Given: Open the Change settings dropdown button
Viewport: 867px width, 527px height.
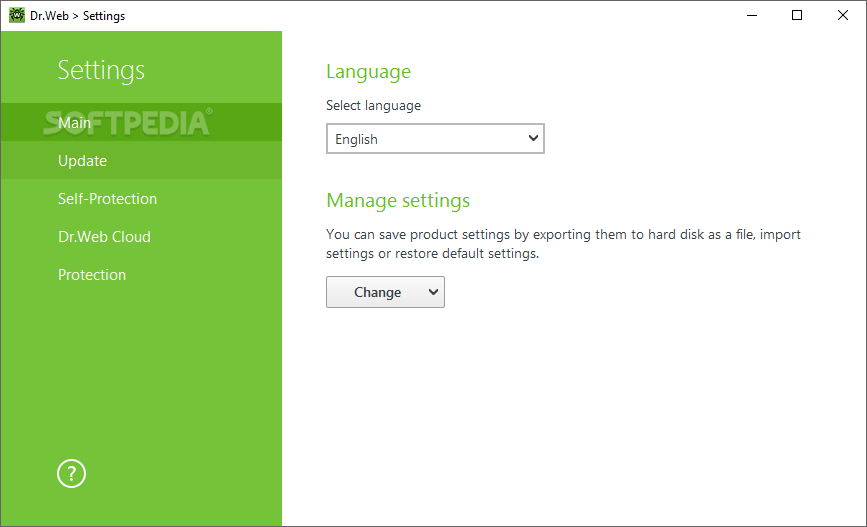Looking at the screenshot, I should pyautogui.click(x=385, y=292).
